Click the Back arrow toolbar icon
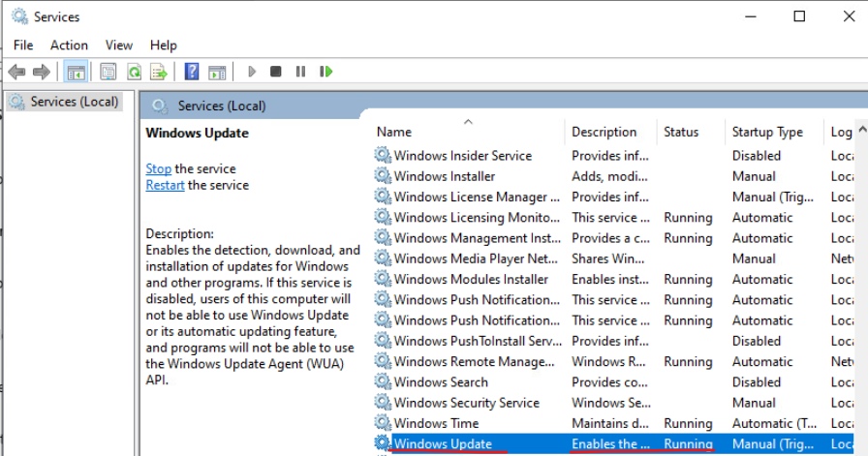 coord(17,72)
